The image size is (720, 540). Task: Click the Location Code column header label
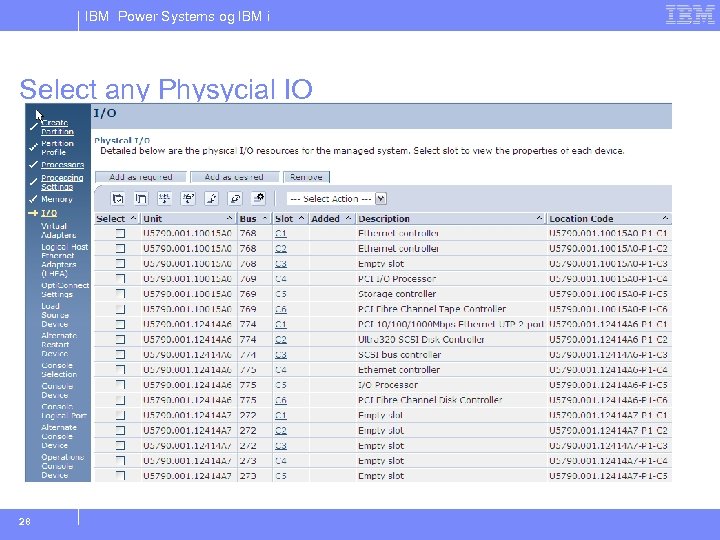pos(581,219)
